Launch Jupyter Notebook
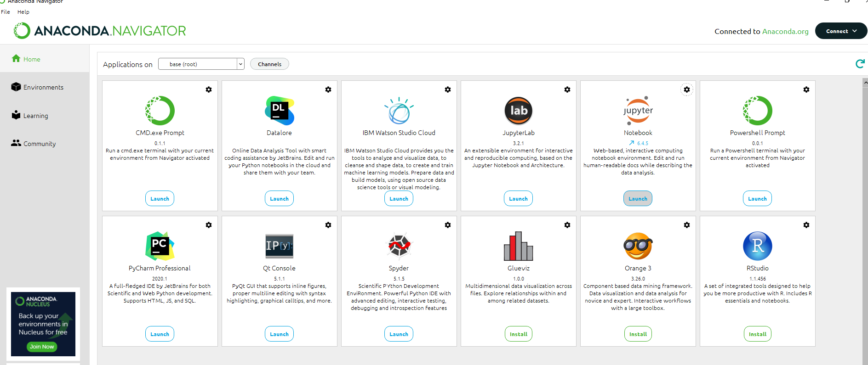 click(x=638, y=198)
